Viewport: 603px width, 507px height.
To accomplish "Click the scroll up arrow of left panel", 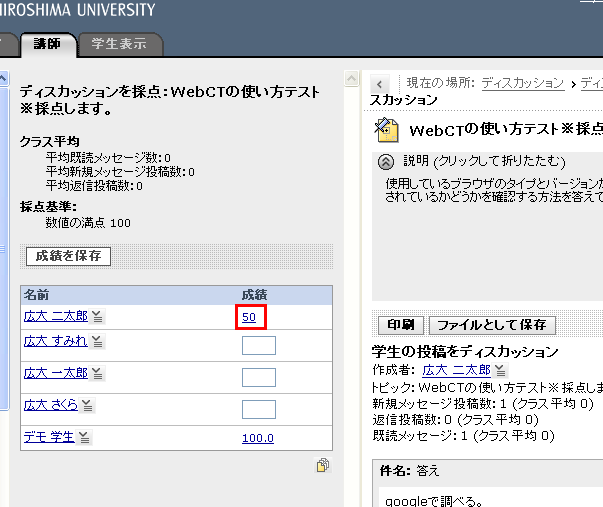I will tap(3, 79).
